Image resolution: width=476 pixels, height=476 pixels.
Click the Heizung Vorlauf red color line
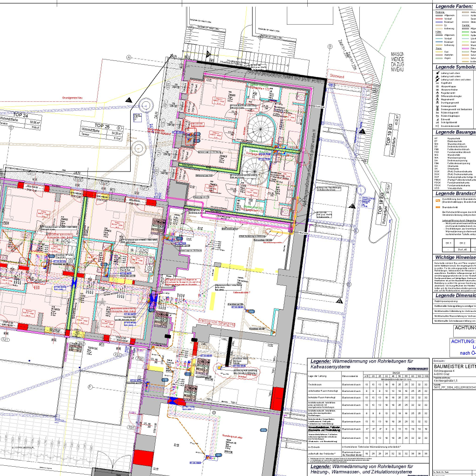438,19
